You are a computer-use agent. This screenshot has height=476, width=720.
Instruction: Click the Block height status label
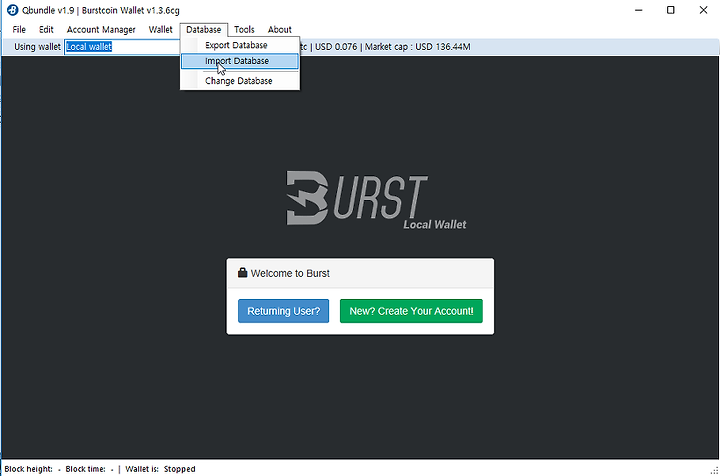pos(28,469)
